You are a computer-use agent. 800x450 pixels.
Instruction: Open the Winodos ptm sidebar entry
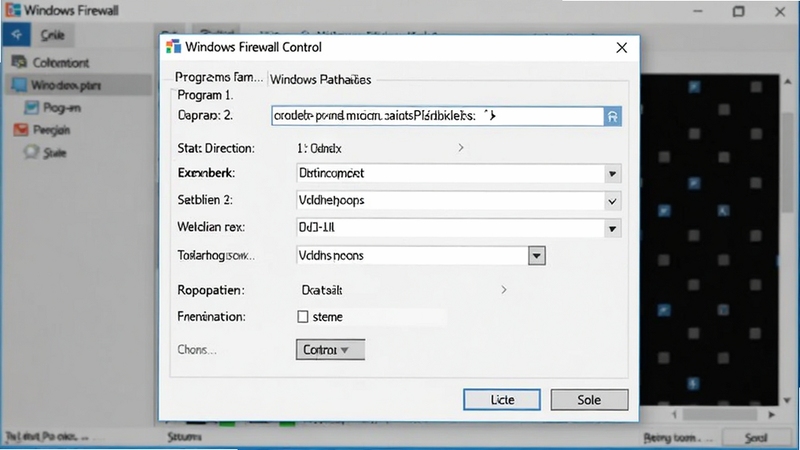click(x=79, y=85)
